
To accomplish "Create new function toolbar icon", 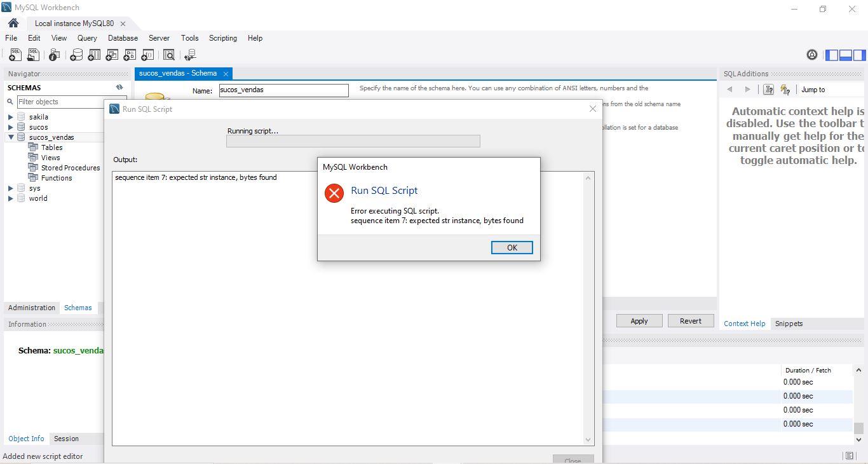I will [147, 55].
